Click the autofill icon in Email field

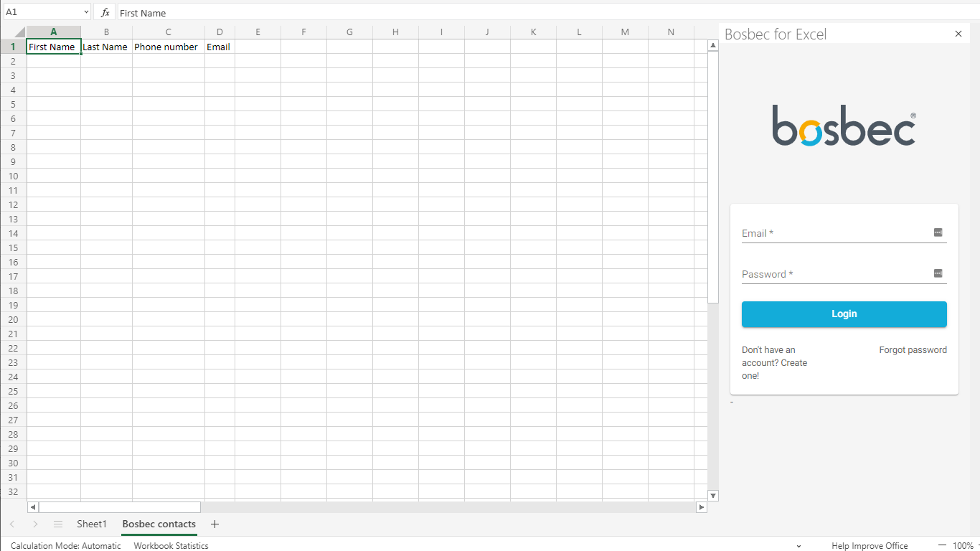(x=938, y=232)
